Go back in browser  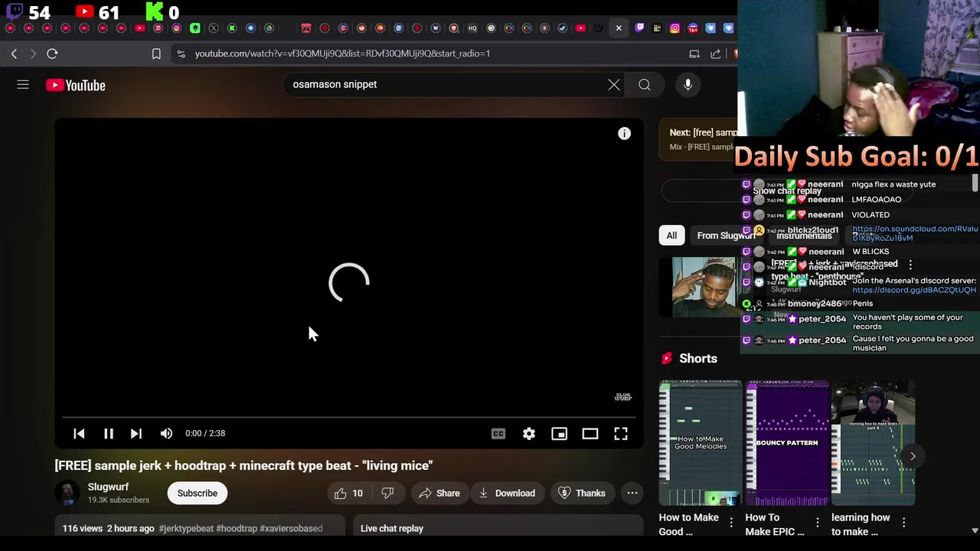click(14, 54)
